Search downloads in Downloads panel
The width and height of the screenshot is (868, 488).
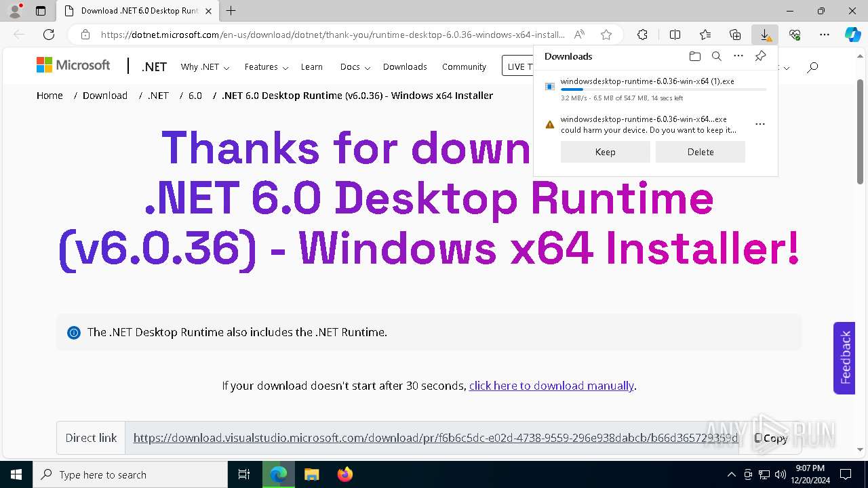716,56
